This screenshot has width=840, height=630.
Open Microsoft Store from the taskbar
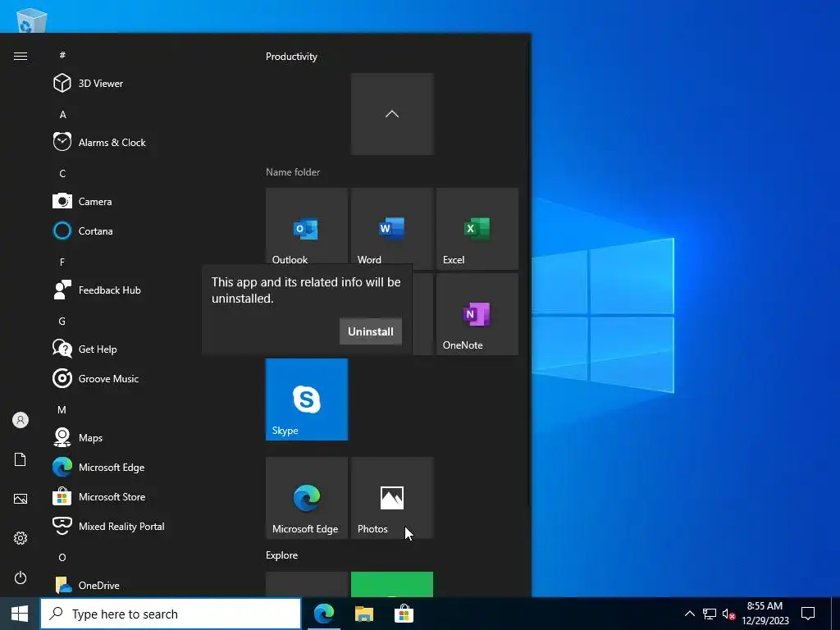tap(404, 614)
